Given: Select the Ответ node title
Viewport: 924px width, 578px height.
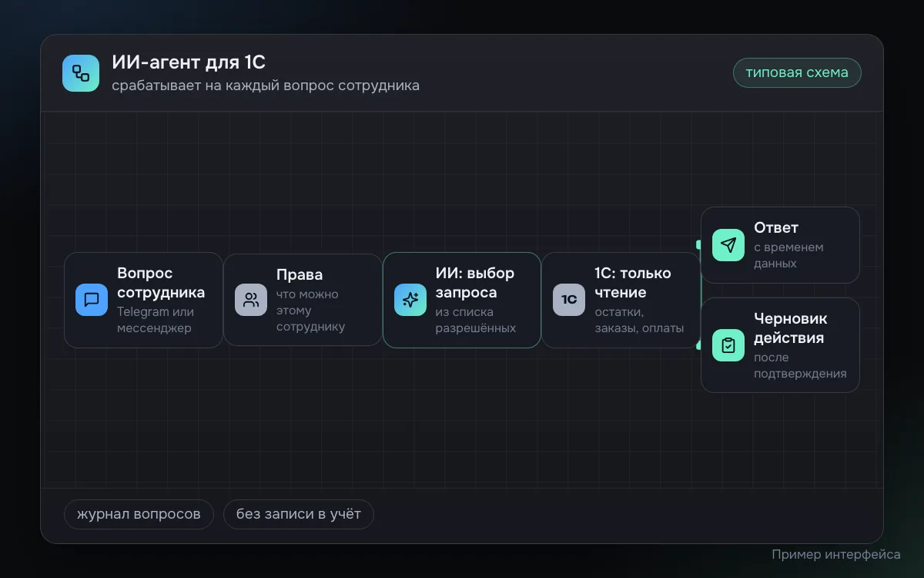Looking at the screenshot, I should 776,227.
